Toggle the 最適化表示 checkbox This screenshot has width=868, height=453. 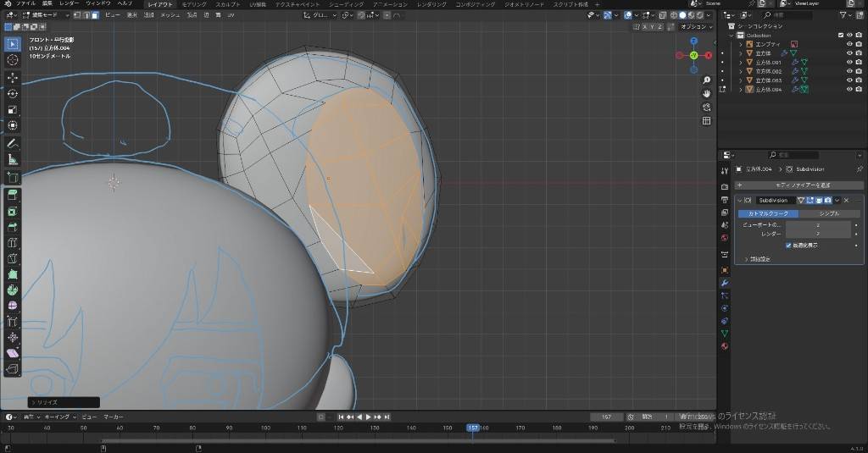pyautogui.click(x=788, y=246)
